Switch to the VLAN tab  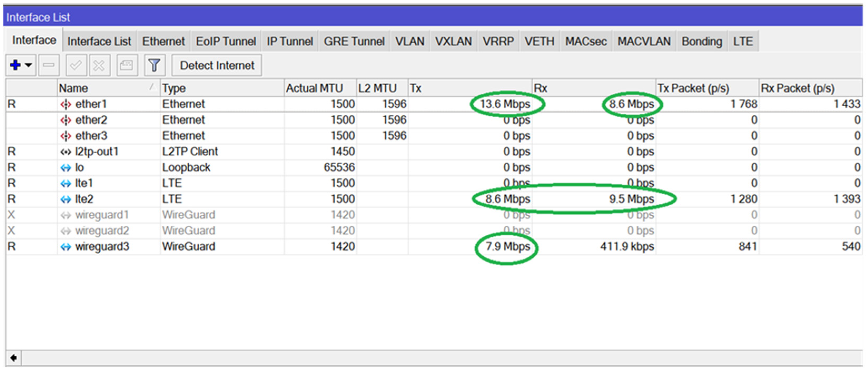point(409,41)
